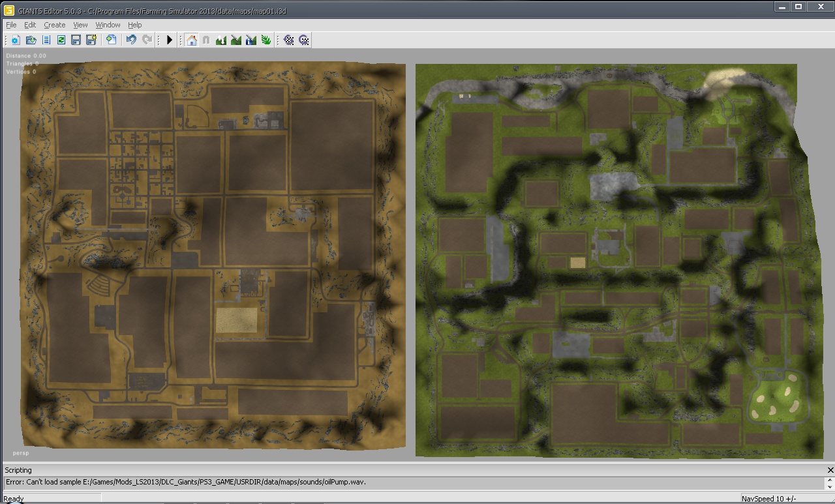Start the game with the Play arrow

click(x=170, y=40)
